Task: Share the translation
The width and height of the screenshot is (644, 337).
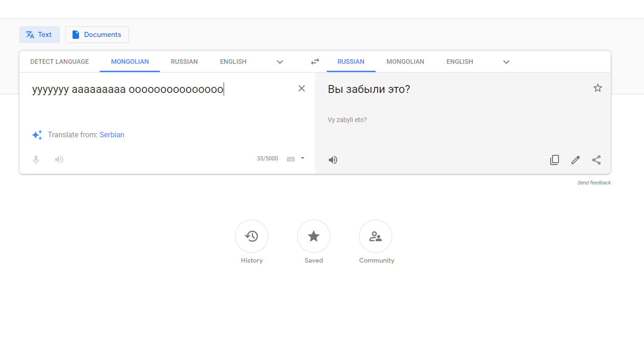Action: click(596, 160)
